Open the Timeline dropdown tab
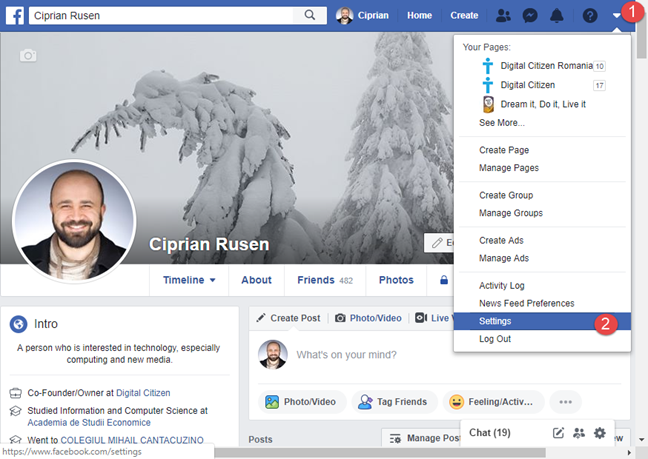The image size is (648, 459). click(189, 280)
